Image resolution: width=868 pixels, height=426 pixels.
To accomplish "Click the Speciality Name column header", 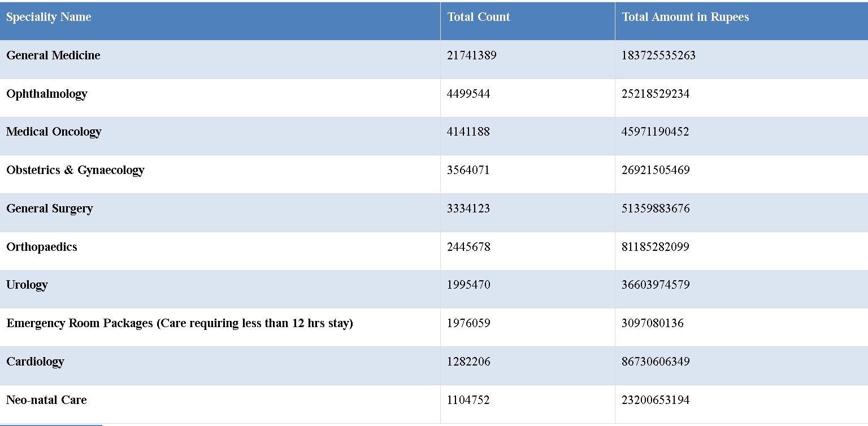I will (49, 17).
